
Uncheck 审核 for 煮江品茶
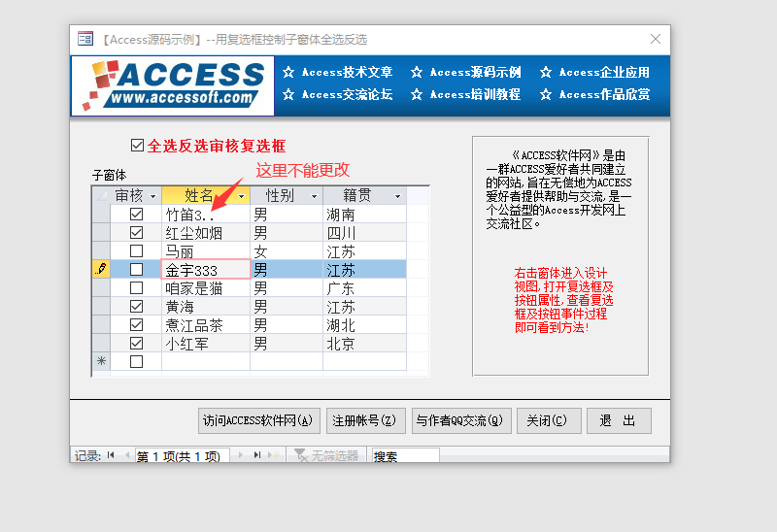[x=136, y=324]
